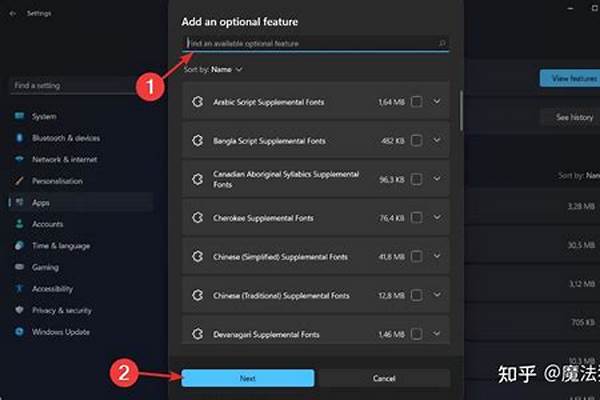The height and width of the screenshot is (400, 600).
Task: Click the Cancel button
Action: tap(384, 378)
